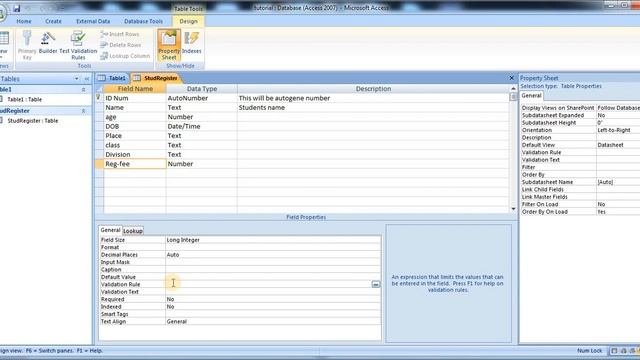This screenshot has height=360, width=640.
Task: Click Orientation property showing Left-to-Right
Action: pos(618,130)
